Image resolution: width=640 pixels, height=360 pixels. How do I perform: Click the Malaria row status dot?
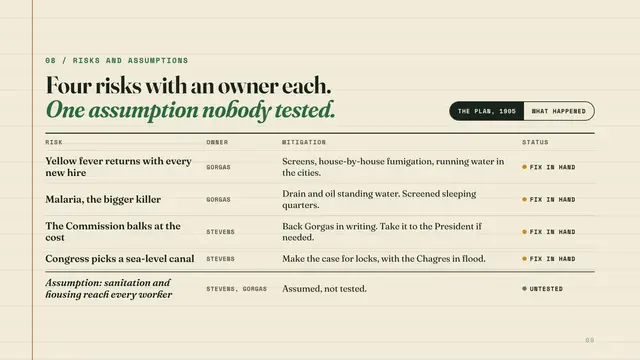coord(524,199)
